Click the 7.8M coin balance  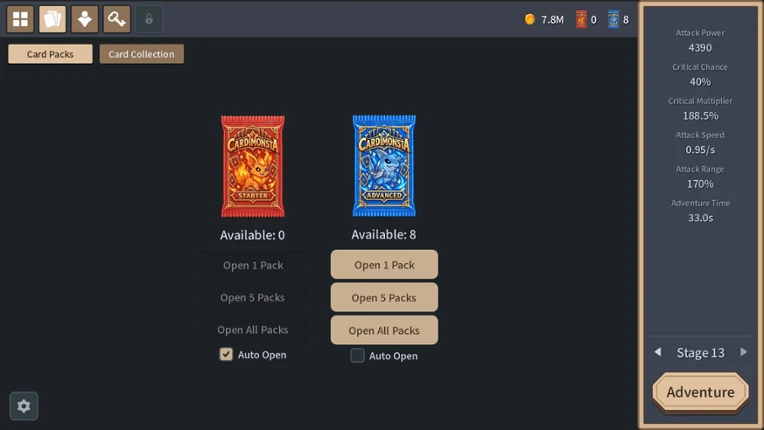tap(552, 19)
